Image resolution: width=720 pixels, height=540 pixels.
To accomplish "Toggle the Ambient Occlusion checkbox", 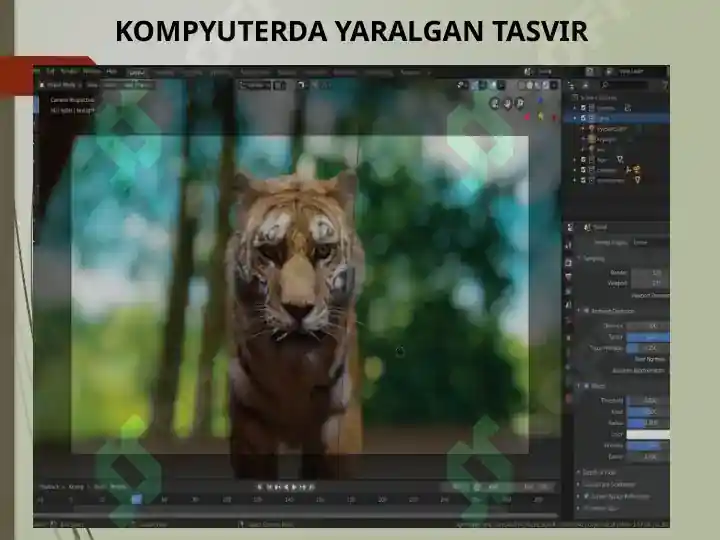I will click(586, 311).
